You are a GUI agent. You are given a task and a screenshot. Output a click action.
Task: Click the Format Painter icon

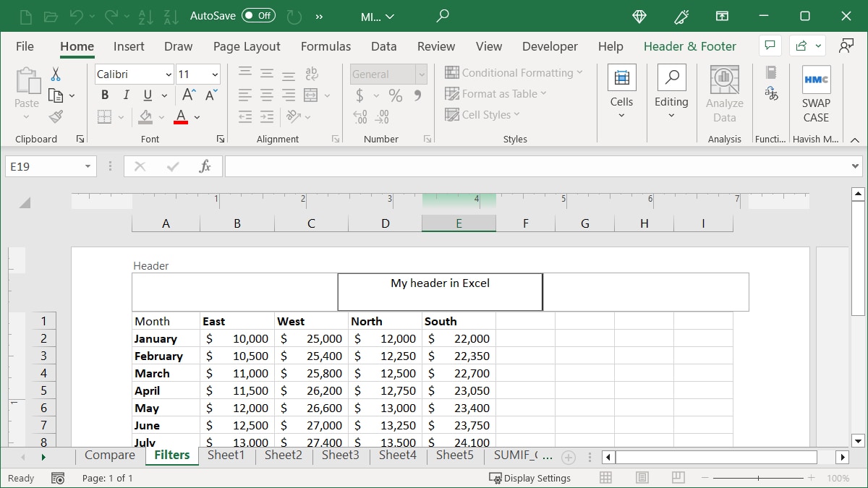coord(56,116)
